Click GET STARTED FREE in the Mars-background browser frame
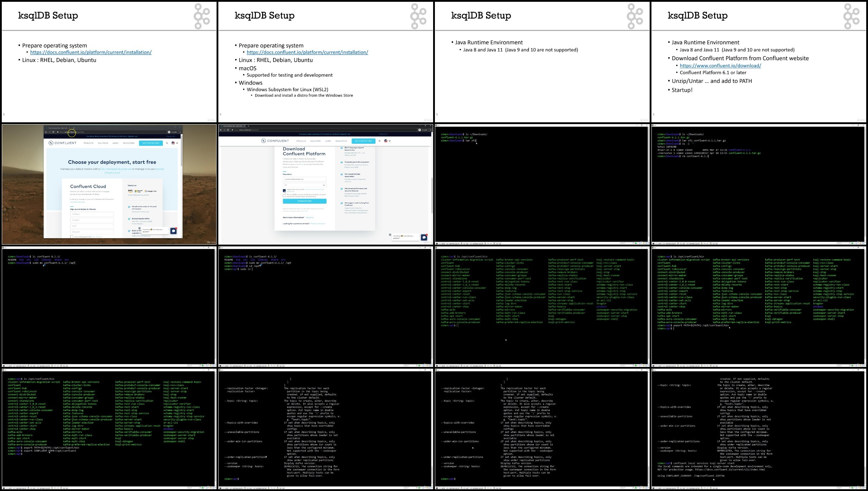868x491 pixels. pyautogui.click(x=151, y=143)
